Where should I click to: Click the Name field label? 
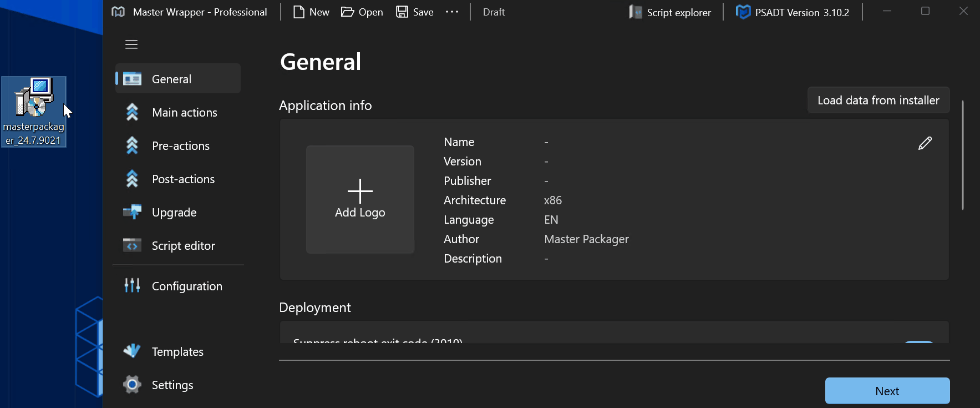[x=459, y=142]
